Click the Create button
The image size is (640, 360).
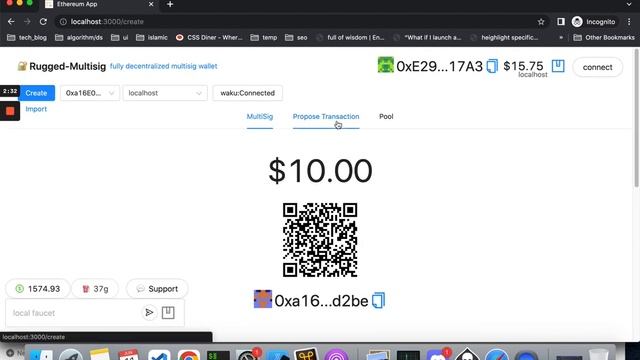point(36,93)
